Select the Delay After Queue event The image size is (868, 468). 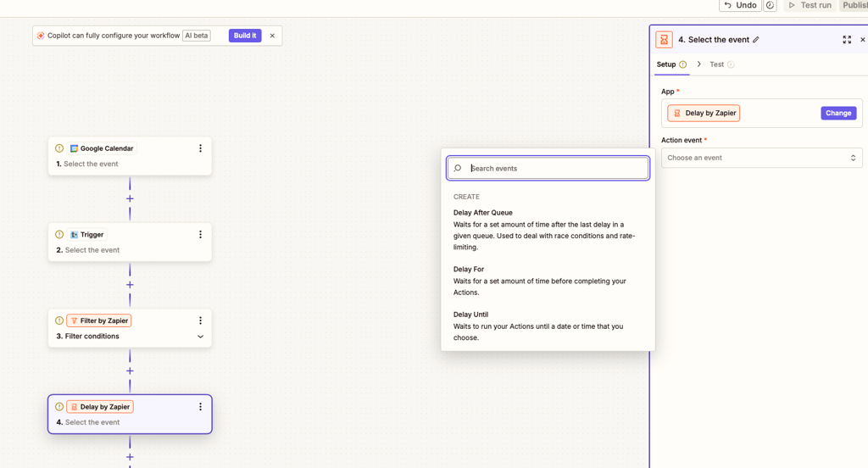click(x=548, y=230)
